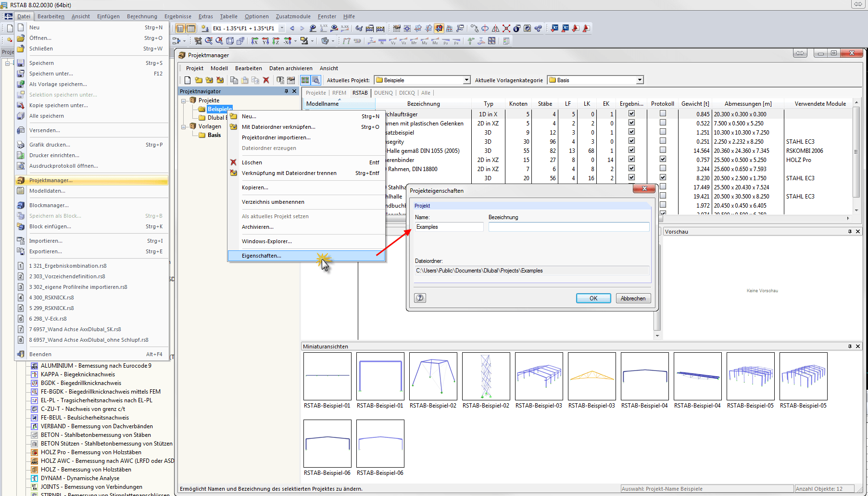The image size is (868, 496).
Task: Toggle Protokoll checkbox in first model row
Action: click(663, 114)
